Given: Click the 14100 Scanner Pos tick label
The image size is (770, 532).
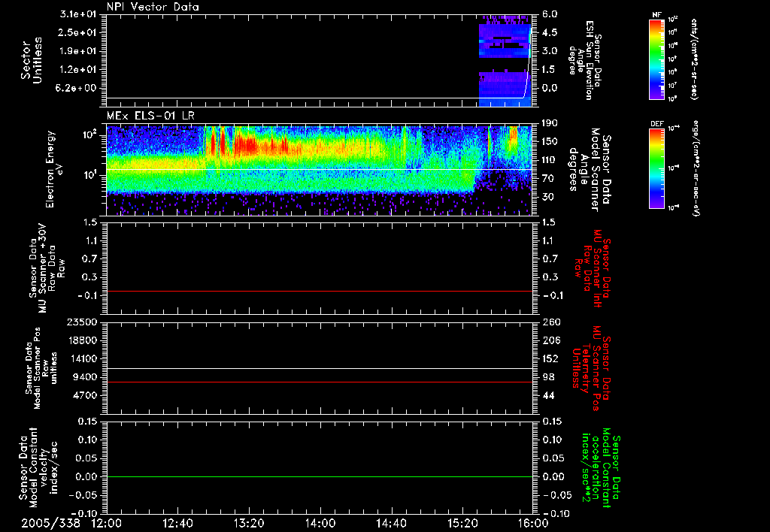Looking at the screenshot, I should coord(82,358).
